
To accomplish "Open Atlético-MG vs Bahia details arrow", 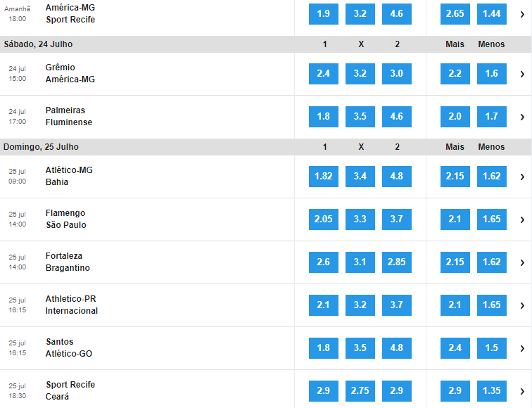I will [x=522, y=177].
